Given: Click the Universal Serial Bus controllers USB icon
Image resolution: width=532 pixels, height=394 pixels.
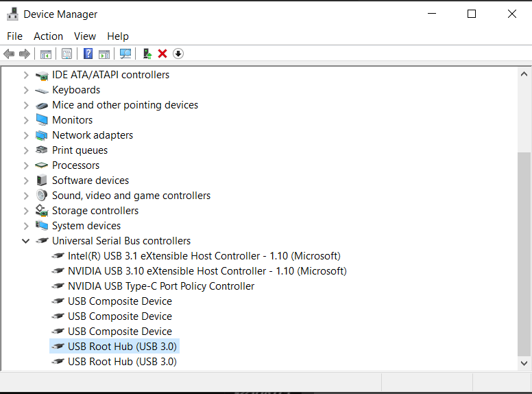Looking at the screenshot, I should pos(42,240).
